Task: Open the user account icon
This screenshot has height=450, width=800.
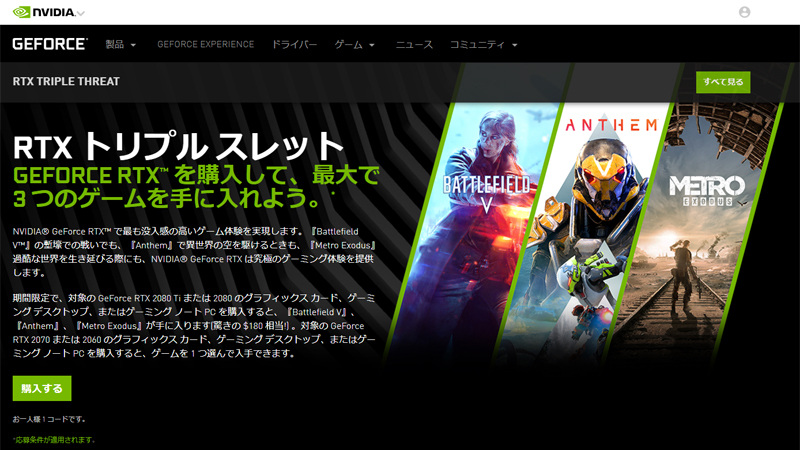Action: (x=744, y=12)
